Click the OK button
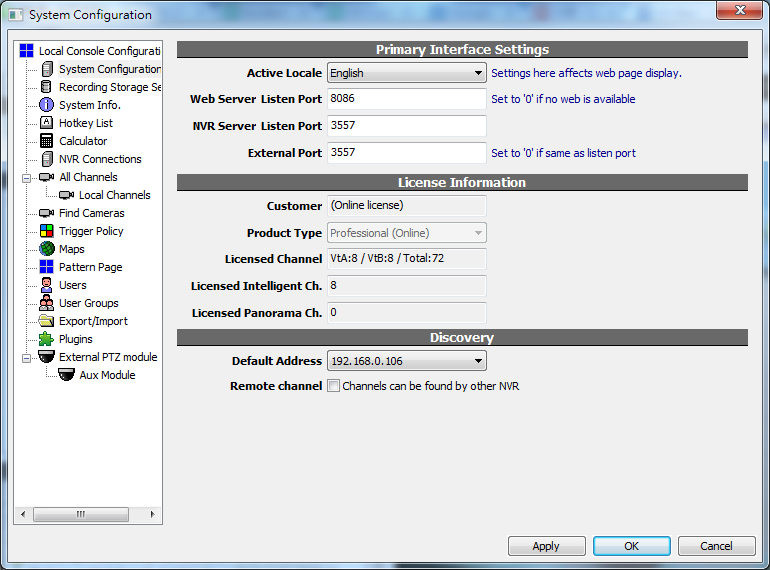 click(x=631, y=546)
